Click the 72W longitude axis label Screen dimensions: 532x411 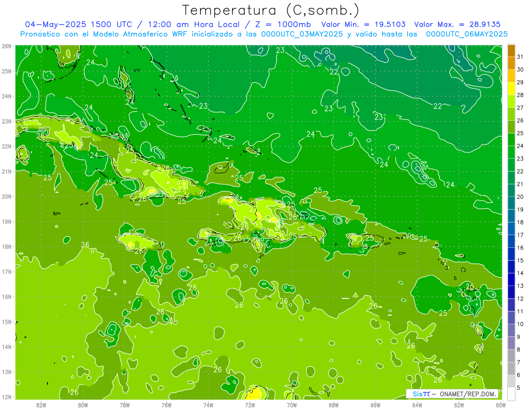click(x=250, y=405)
